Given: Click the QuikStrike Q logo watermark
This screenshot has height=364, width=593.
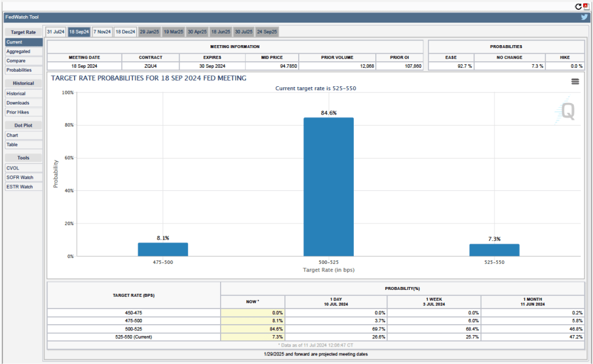Looking at the screenshot, I should tap(568, 111).
